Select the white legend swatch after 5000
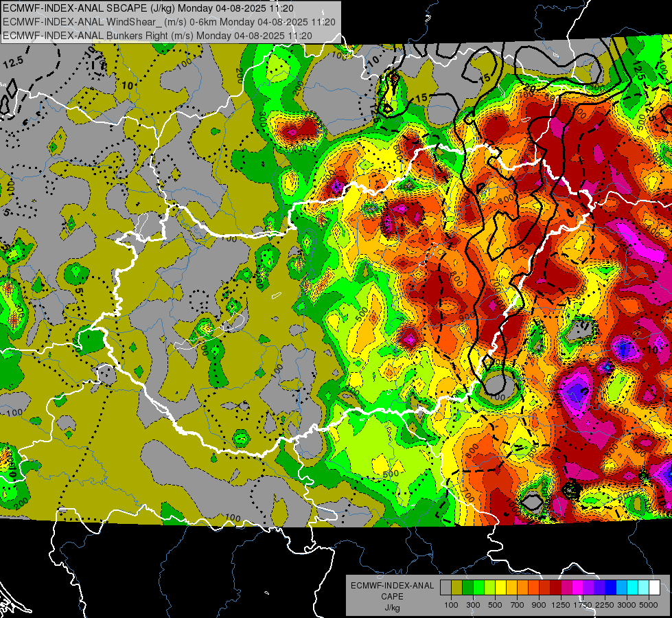The height and width of the screenshot is (618, 672). (x=654, y=588)
